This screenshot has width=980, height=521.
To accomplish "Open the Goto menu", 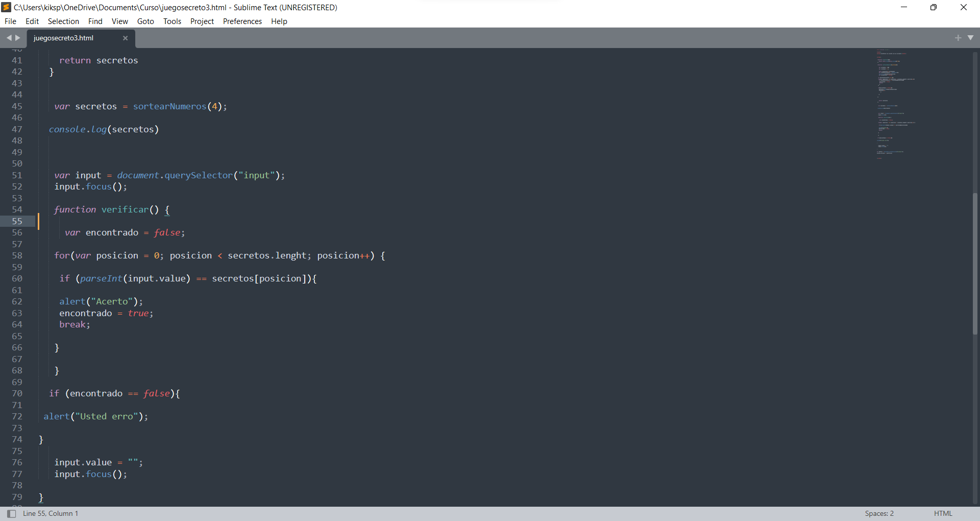I will (145, 21).
